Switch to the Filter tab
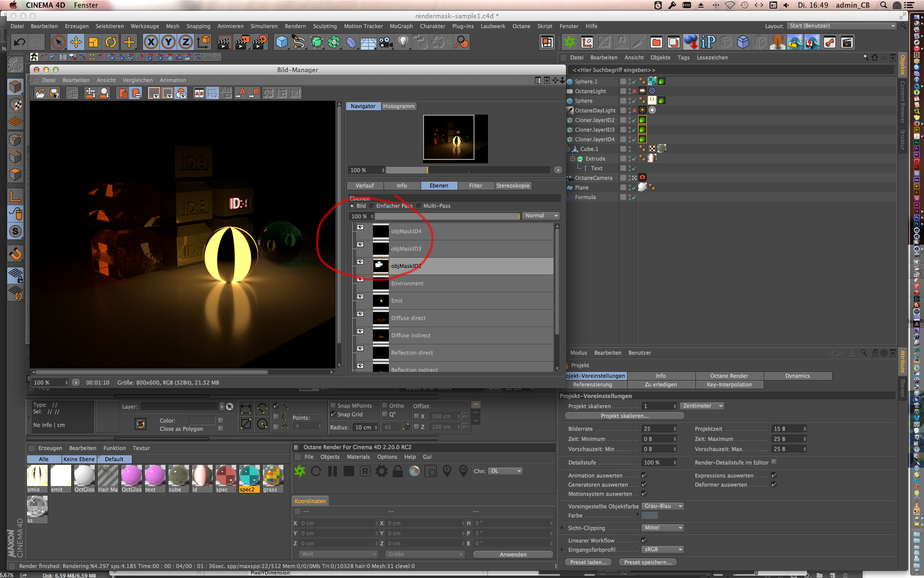The image size is (924, 578). (x=475, y=185)
